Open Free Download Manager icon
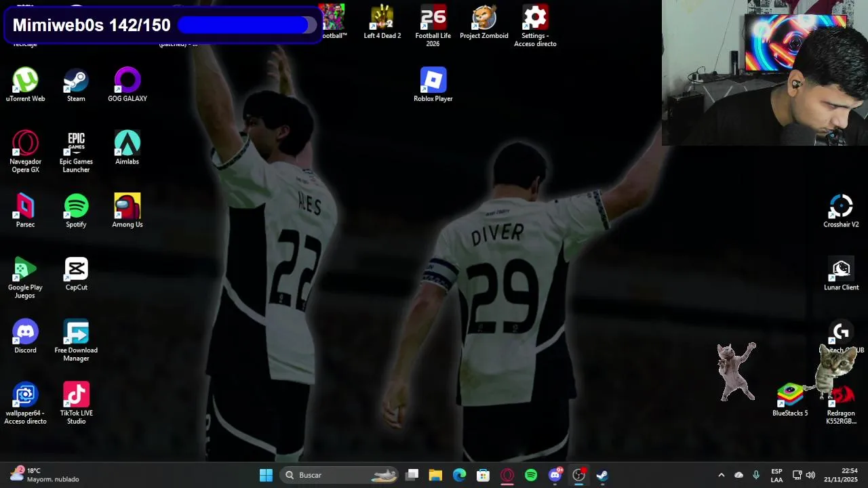Image resolution: width=868 pixels, height=488 pixels. (76, 341)
